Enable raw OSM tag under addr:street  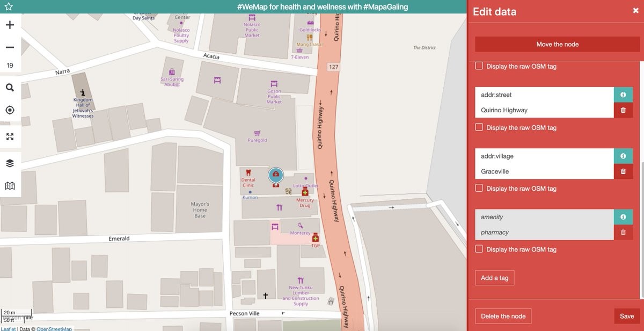[x=479, y=127]
